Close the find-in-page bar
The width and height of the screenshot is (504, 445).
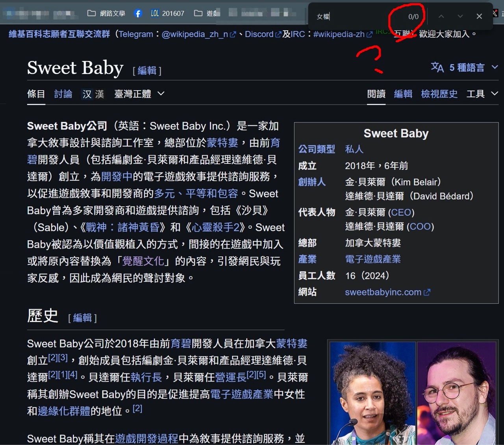tap(479, 16)
